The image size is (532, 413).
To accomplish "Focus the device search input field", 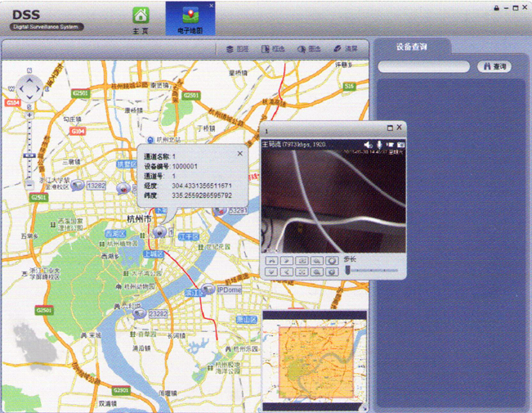I will [424, 66].
